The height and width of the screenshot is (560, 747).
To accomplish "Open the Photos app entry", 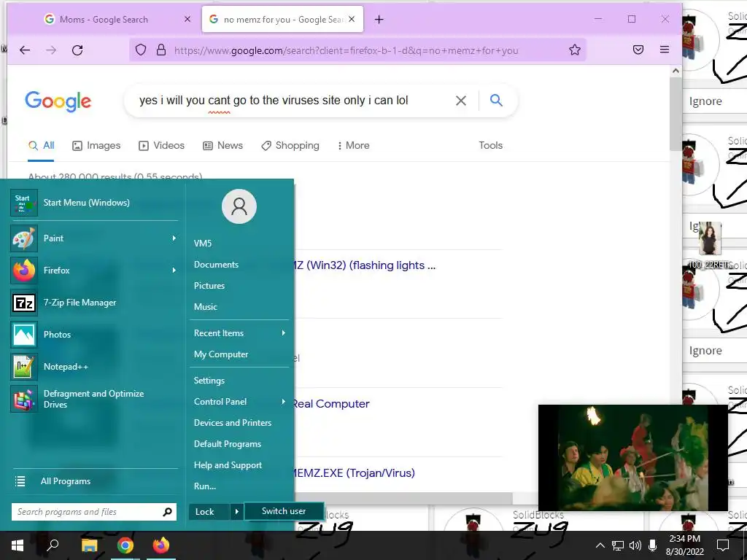I will [x=94, y=335].
